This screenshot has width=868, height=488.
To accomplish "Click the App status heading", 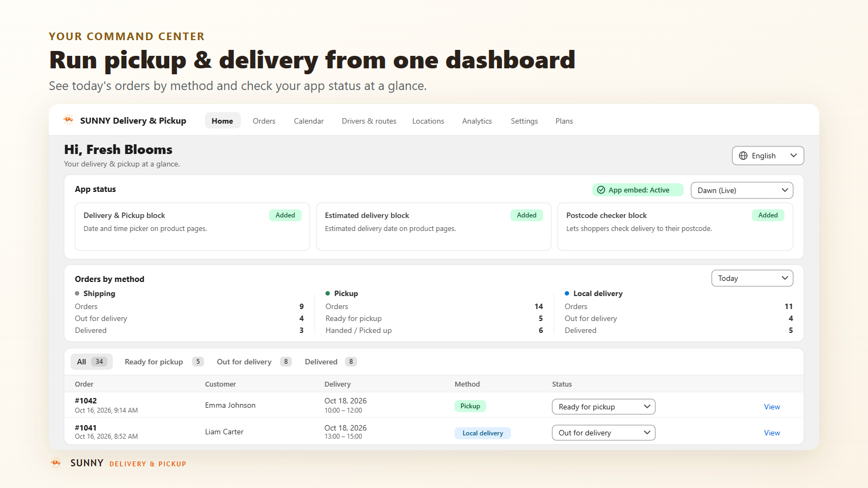I will click(x=95, y=189).
